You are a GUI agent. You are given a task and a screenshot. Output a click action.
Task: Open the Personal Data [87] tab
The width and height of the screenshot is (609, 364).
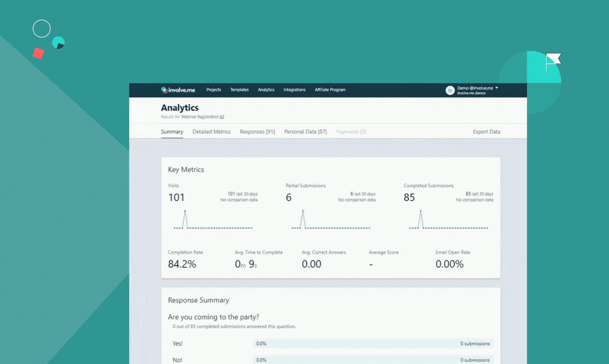click(305, 132)
